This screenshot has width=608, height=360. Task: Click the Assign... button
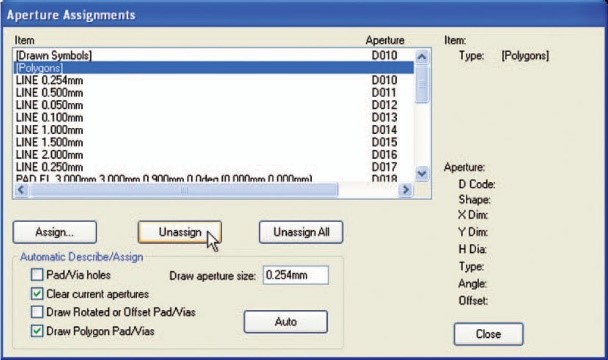point(55,232)
